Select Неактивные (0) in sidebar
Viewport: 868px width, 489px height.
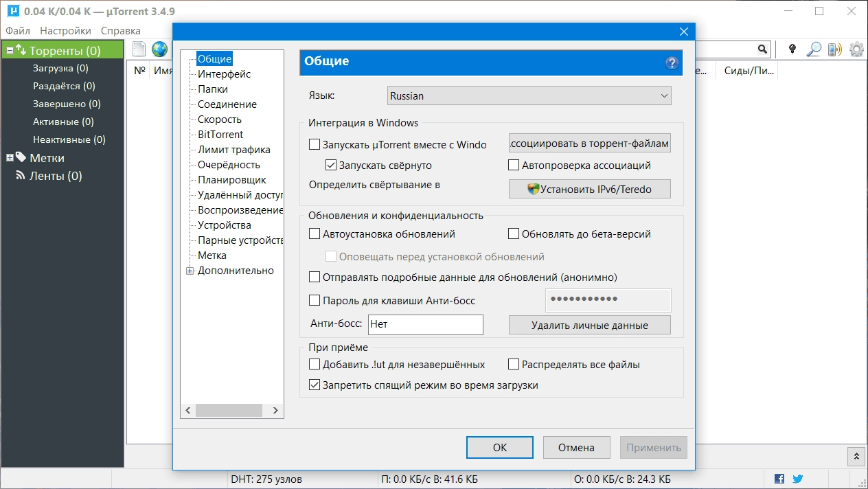click(69, 139)
